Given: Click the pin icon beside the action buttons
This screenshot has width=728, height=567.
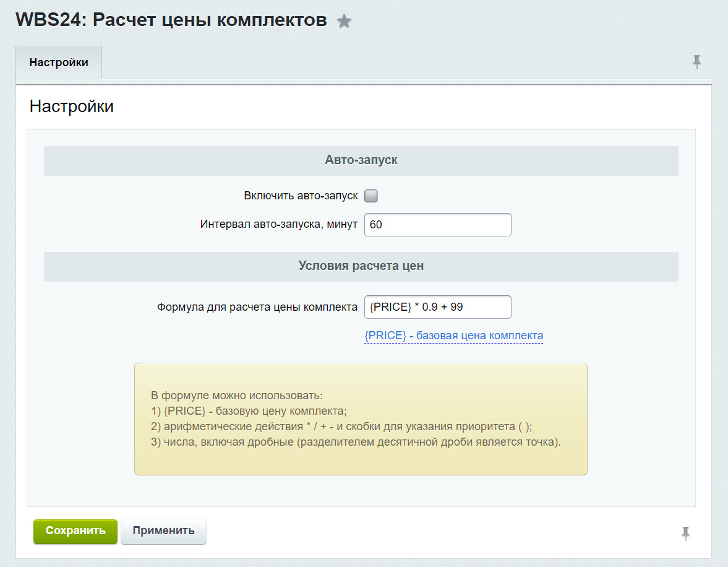Looking at the screenshot, I should click(687, 532).
